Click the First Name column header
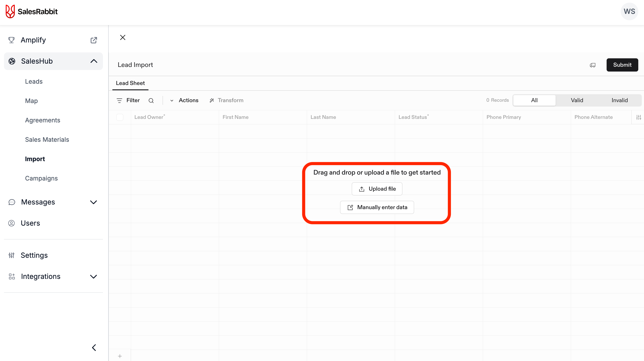The height and width of the screenshot is (361, 644). coord(263,117)
